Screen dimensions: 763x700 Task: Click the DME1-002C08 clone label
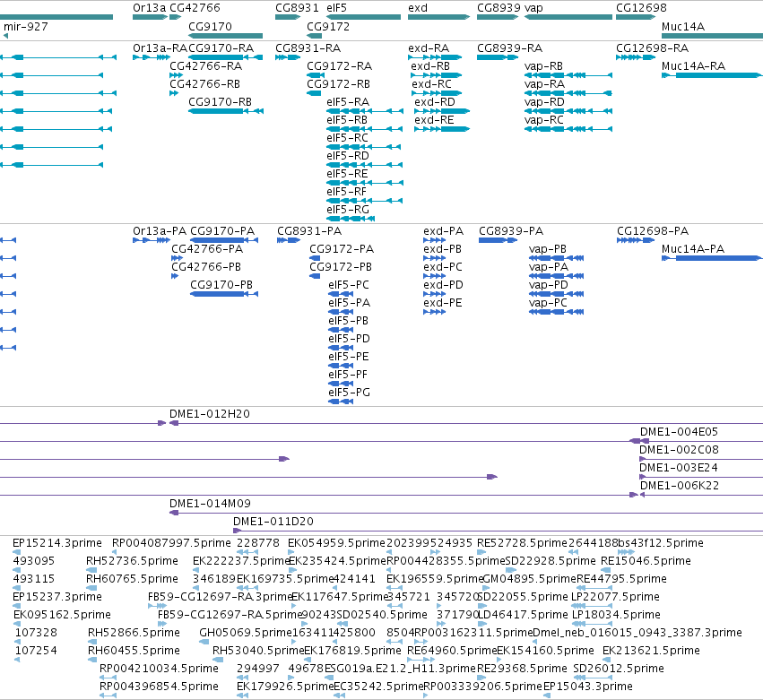[679, 450]
